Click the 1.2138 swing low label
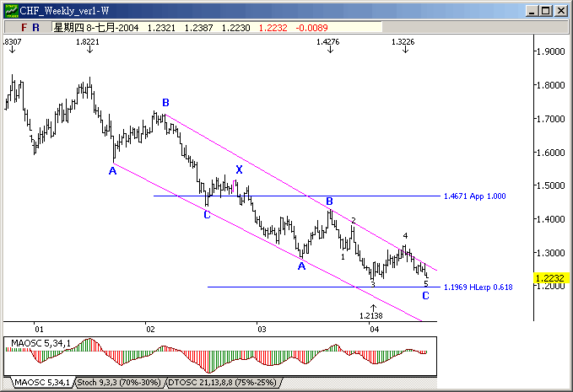The height and width of the screenshot is (392, 573). (371, 316)
